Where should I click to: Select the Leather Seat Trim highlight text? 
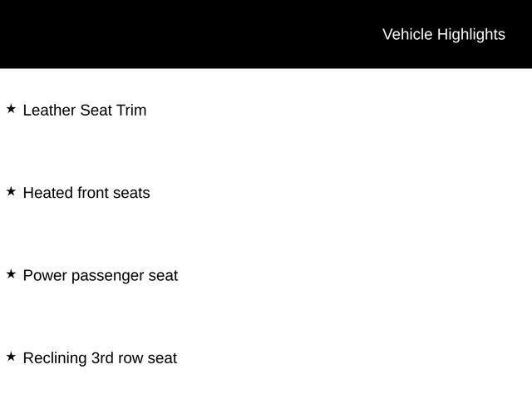tap(85, 110)
